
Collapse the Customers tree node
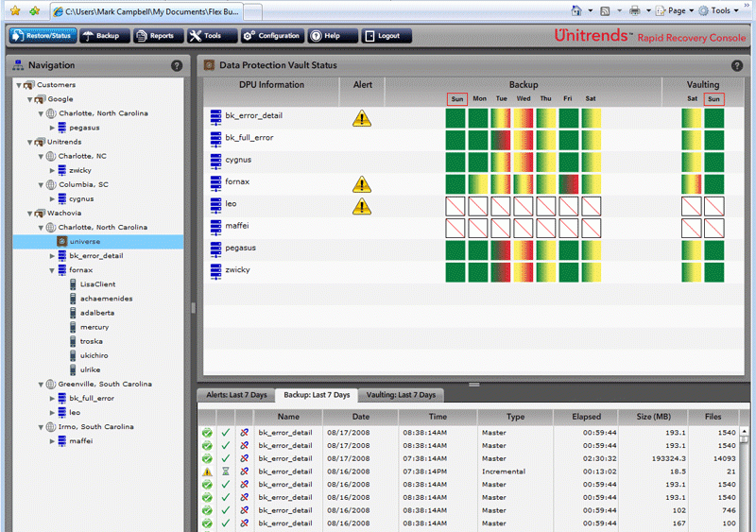[18, 85]
